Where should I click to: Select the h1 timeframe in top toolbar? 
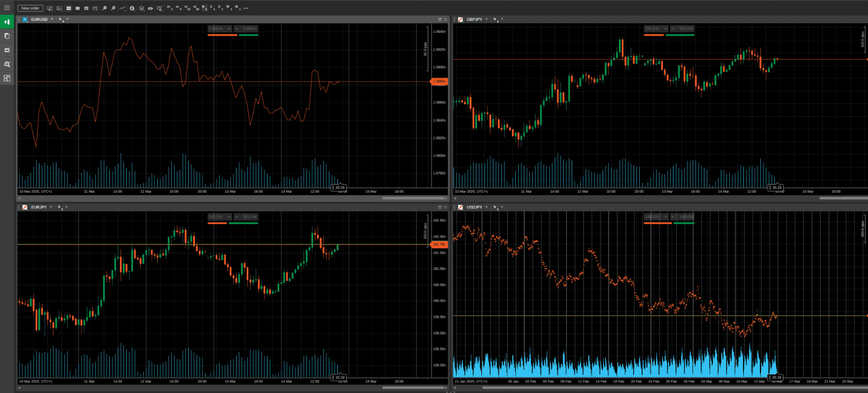click(205, 8)
